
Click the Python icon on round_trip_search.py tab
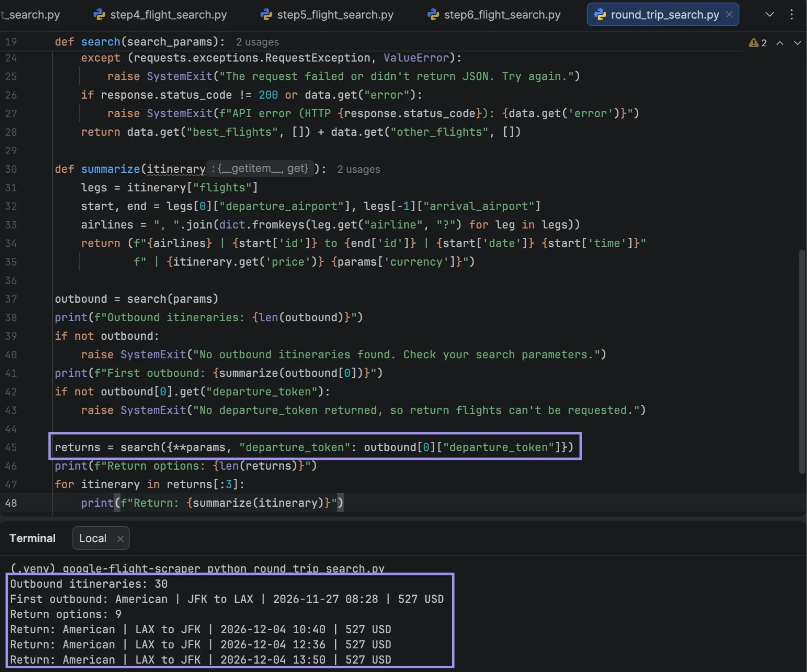(x=600, y=15)
